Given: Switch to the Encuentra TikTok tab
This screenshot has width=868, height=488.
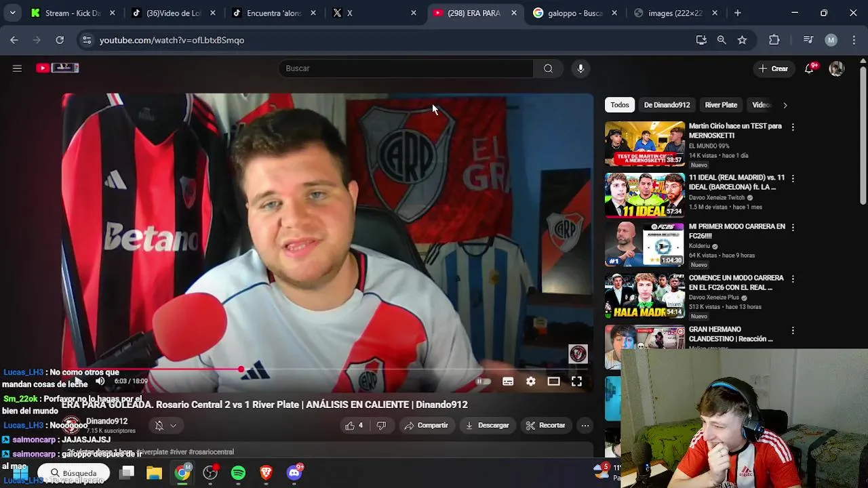Looking at the screenshot, I should coord(273,13).
